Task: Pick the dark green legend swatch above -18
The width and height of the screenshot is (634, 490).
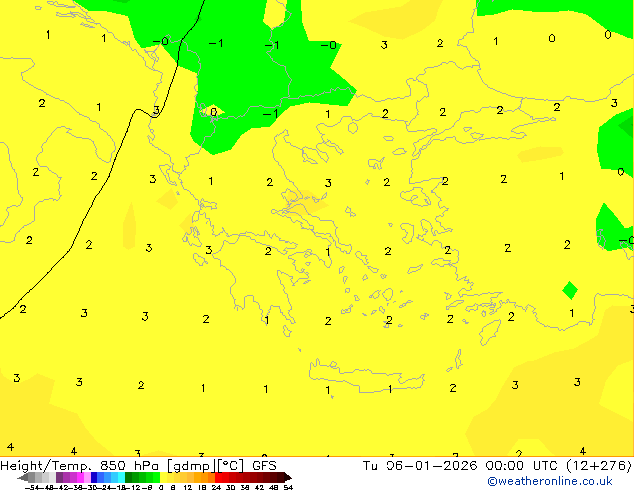Action: click(129, 477)
